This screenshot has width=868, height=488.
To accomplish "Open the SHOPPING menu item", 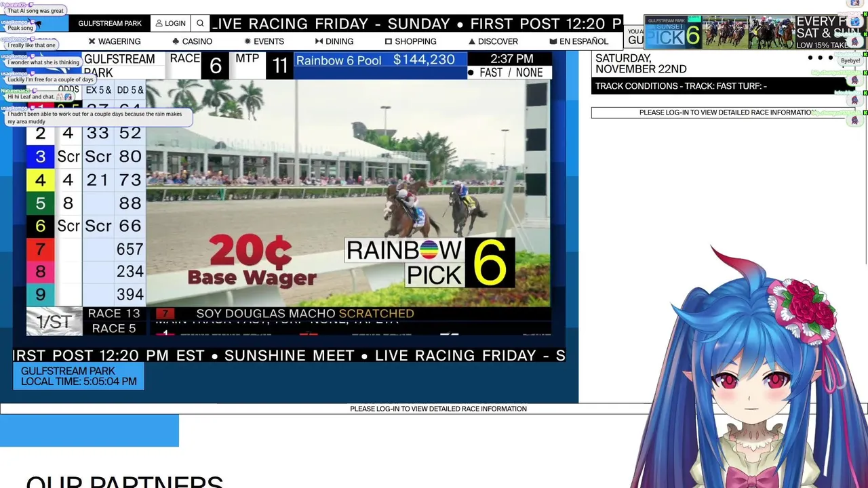I will (410, 41).
